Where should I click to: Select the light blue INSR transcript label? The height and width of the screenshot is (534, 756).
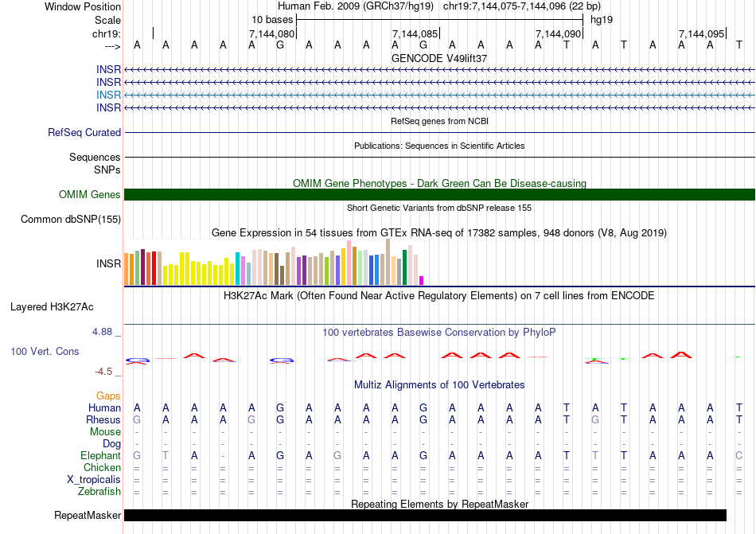coord(108,95)
